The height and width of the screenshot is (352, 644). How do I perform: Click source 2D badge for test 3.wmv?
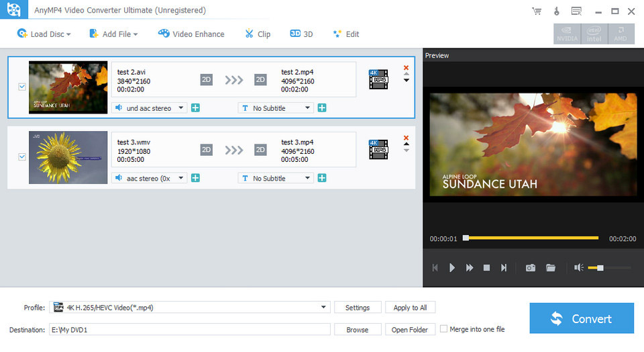point(206,150)
